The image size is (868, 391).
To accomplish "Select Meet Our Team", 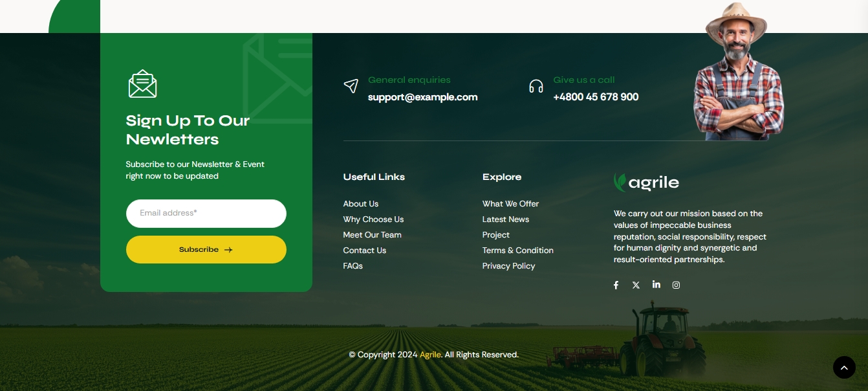I will (372, 235).
